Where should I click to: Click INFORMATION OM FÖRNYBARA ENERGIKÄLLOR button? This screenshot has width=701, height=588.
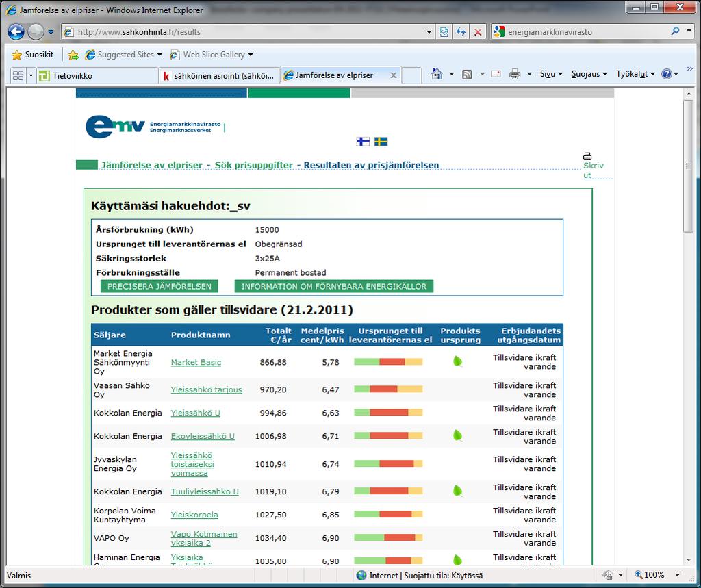click(334, 286)
